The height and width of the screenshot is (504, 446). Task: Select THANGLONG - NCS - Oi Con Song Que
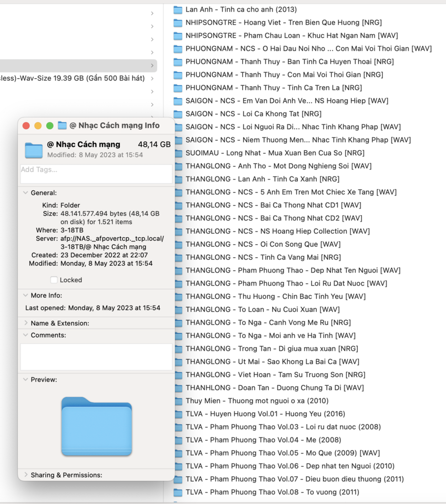coord(263,244)
